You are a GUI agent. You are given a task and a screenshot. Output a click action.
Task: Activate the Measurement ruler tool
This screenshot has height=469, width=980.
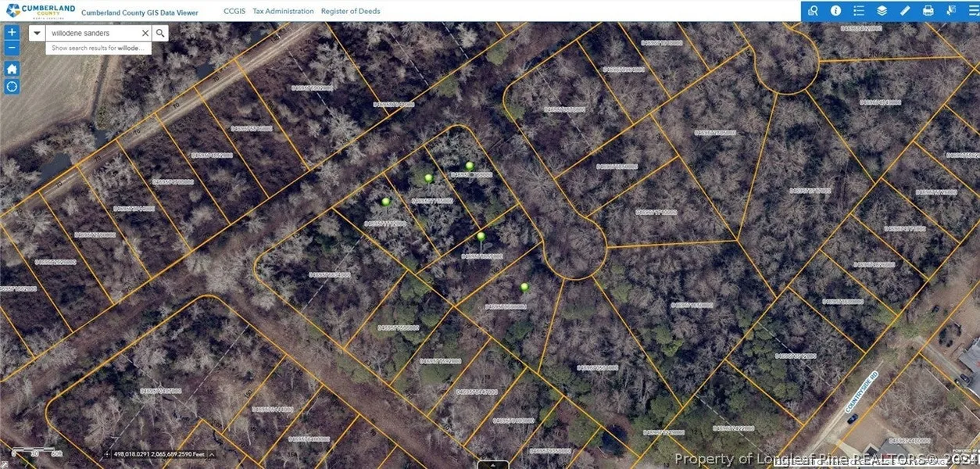905,11
